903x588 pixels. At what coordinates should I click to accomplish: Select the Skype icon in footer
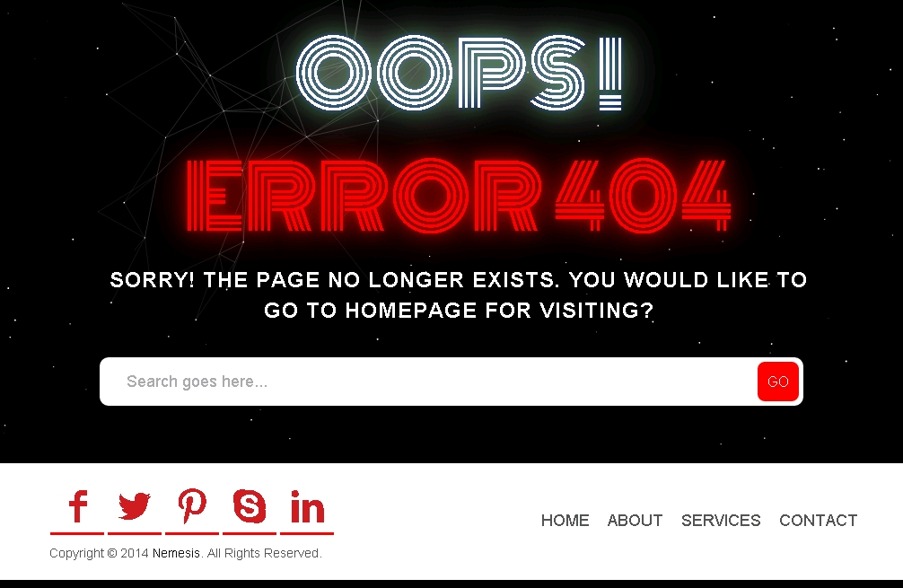click(250, 507)
